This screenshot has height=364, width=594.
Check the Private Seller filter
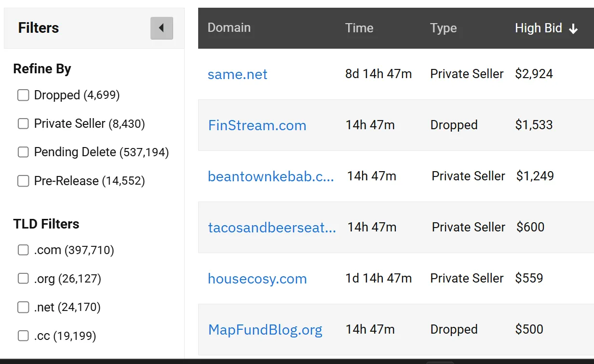point(23,124)
